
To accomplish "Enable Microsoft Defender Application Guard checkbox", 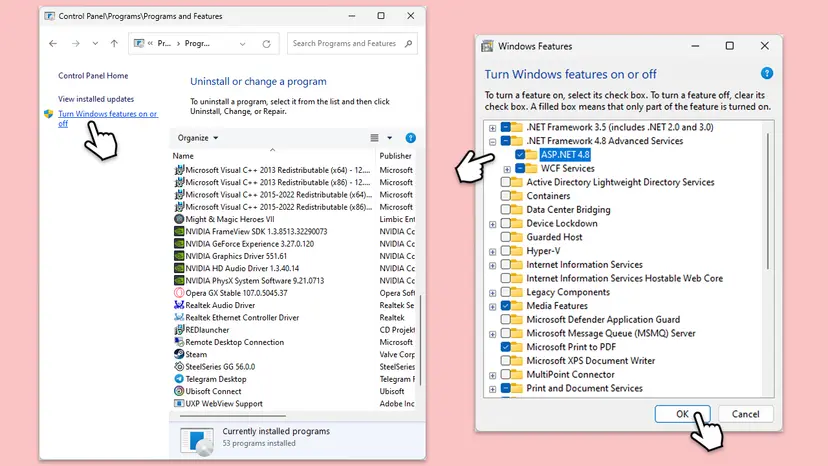I will click(505, 319).
